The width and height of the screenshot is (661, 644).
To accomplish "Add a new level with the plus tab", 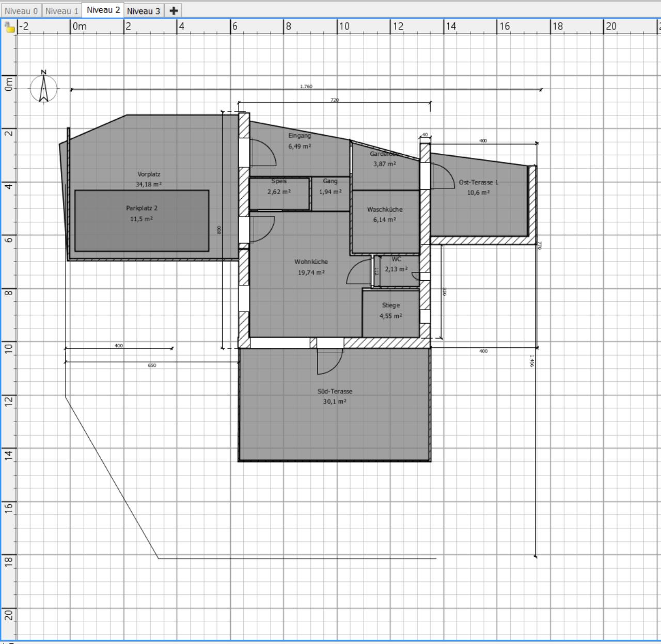I will (x=174, y=10).
